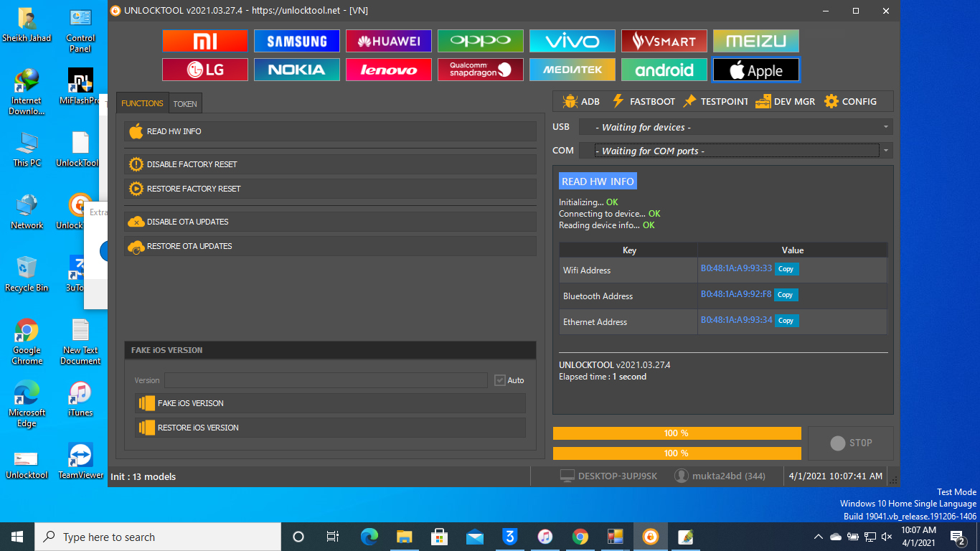Open Control Panel desktop icon

(x=80, y=31)
